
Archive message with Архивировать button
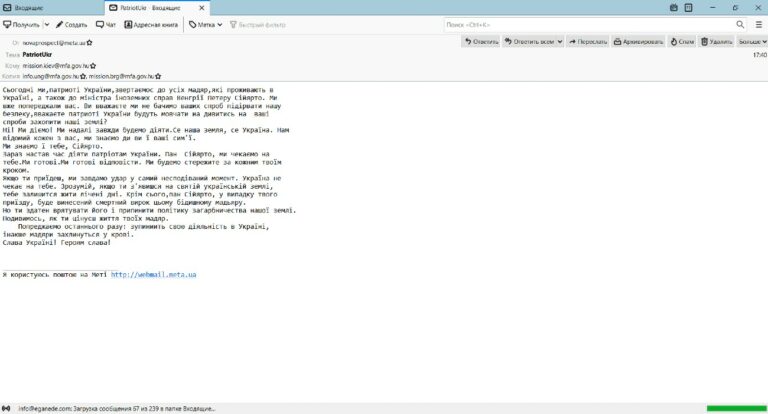click(638, 42)
